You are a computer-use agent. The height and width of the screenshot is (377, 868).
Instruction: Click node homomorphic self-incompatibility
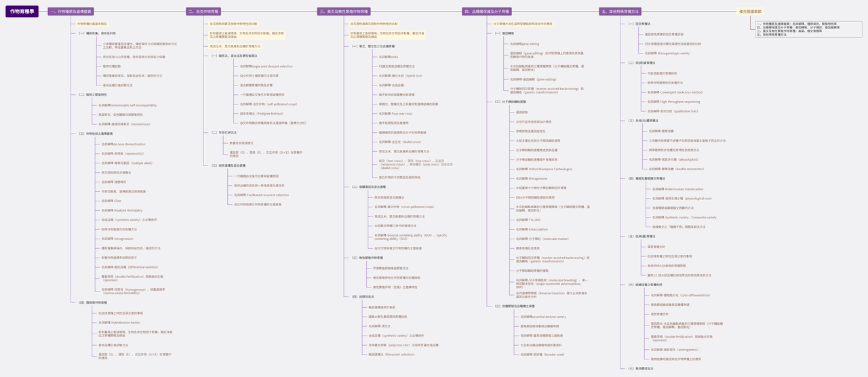pos(127,105)
